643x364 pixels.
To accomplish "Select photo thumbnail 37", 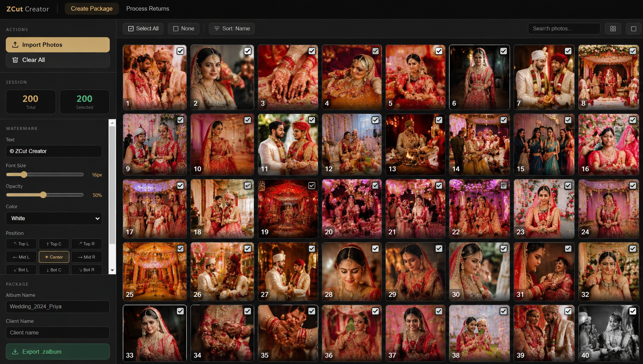I will tap(415, 333).
